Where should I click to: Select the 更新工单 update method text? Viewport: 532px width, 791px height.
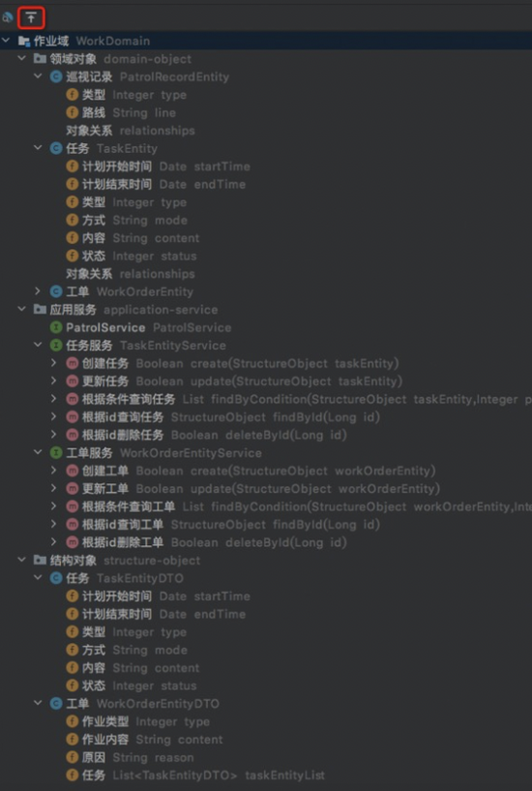(261, 489)
